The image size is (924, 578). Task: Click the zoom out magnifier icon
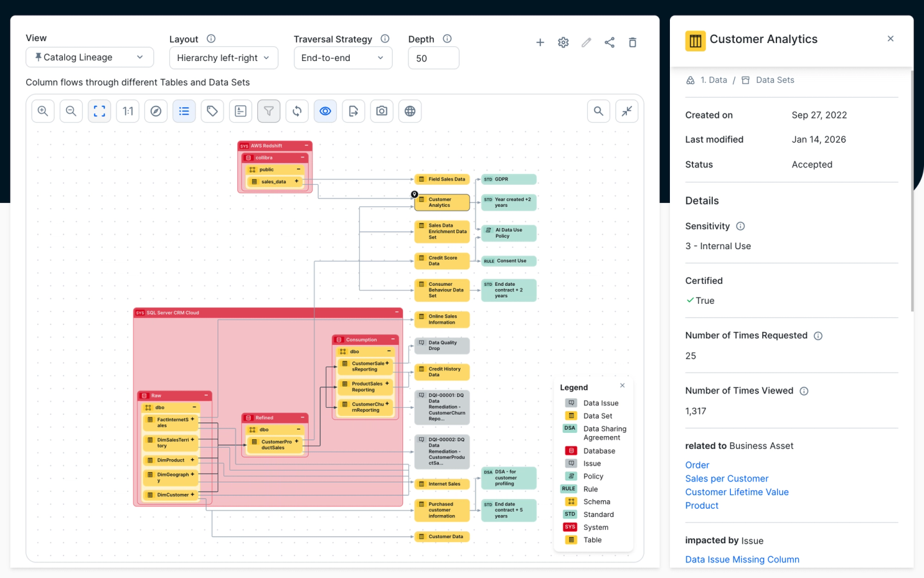point(71,111)
